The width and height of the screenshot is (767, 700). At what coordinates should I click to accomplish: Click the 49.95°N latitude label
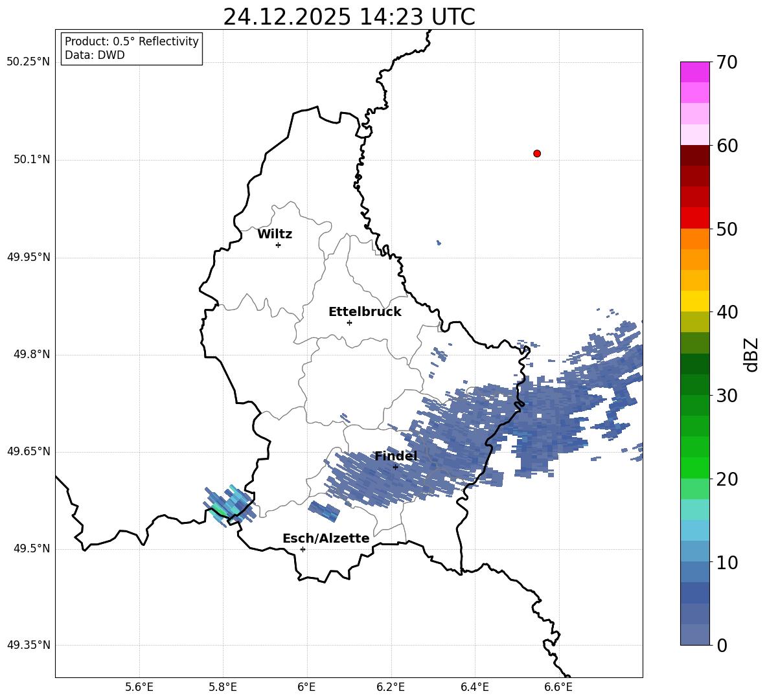point(29,257)
